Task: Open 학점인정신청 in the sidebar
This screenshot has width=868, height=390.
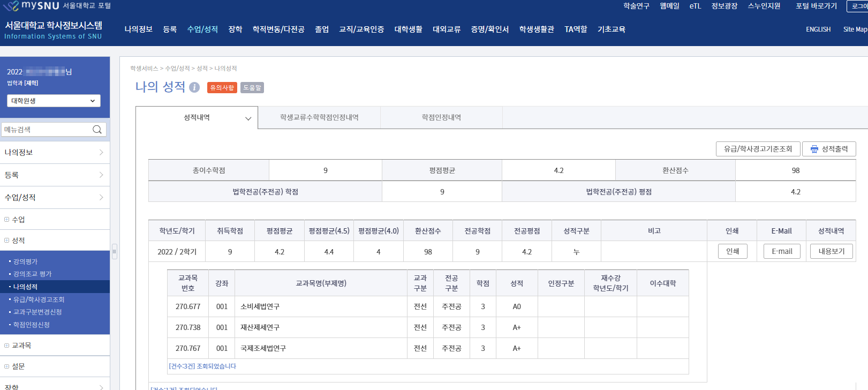Action: [x=31, y=325]
